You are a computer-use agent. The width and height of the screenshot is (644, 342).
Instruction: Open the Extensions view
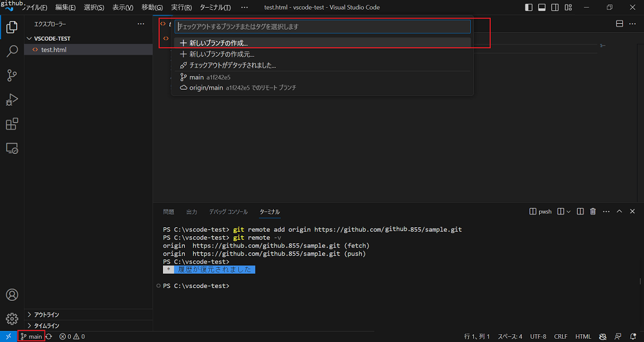coord(12,124)
